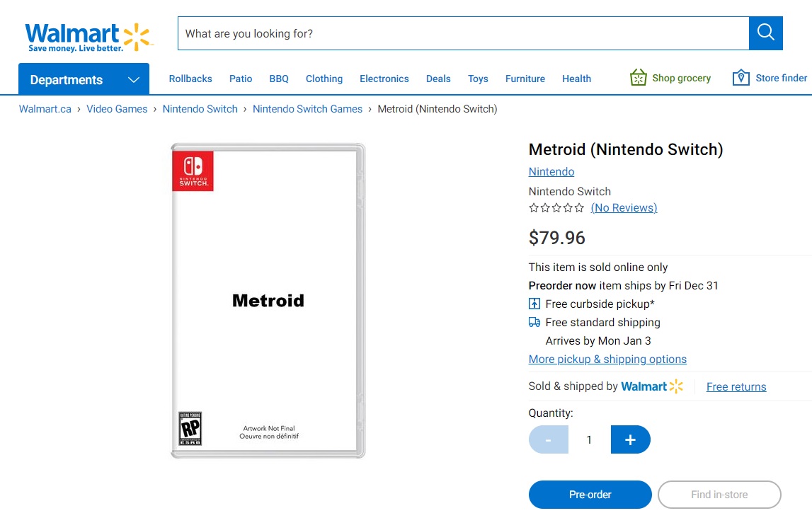Click the free curbside pickup icon

(x=534, y=304)
